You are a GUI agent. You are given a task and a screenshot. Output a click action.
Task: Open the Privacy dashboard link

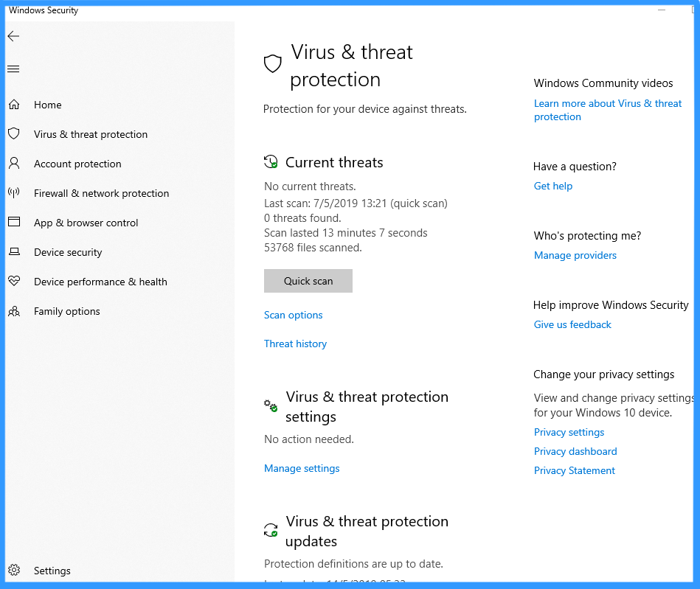tap(575, 451)
